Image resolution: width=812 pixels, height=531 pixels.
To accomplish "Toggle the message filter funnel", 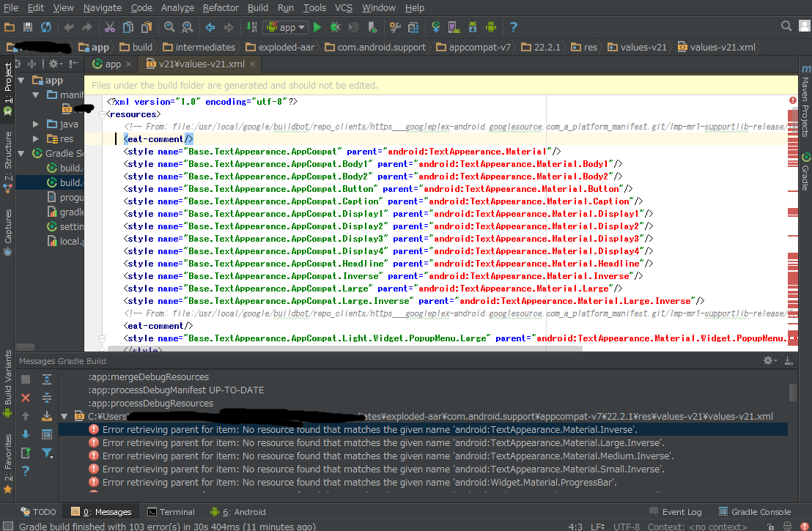I will (47, 453).
